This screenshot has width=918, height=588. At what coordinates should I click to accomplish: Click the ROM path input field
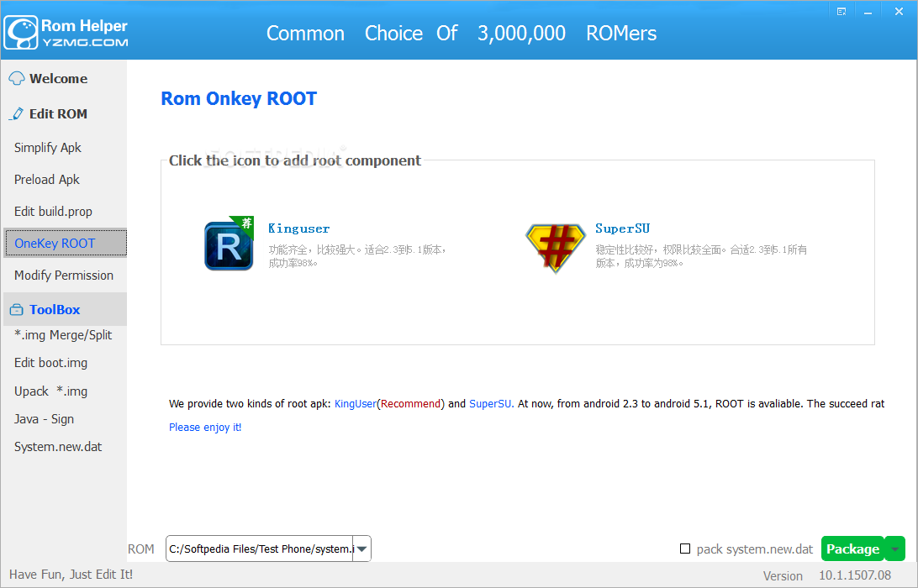tap(261, 549)
